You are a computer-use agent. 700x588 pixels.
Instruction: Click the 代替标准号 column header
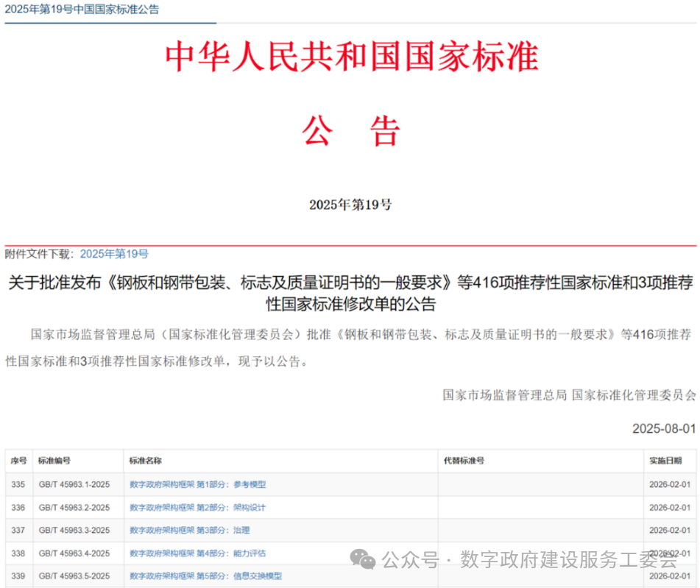(464, 461)
